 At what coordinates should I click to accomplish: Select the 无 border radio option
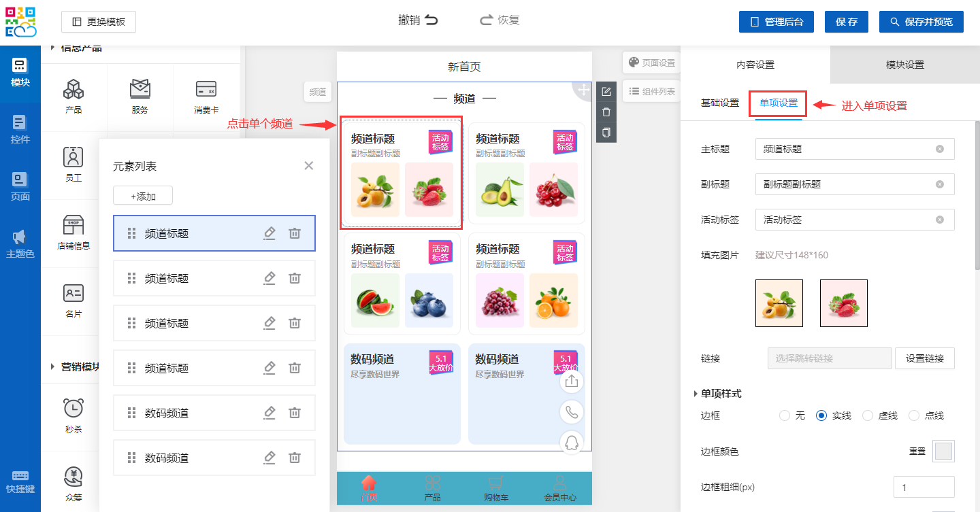(785, 415)
